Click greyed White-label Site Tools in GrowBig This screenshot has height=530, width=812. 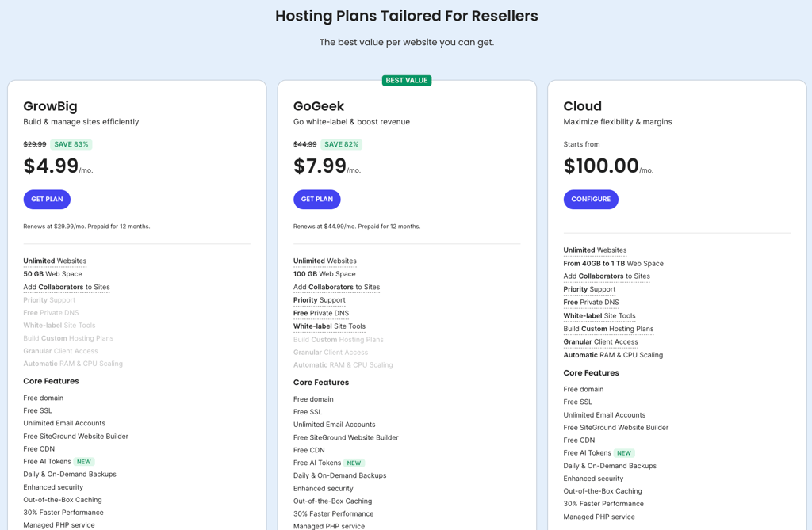59,325
